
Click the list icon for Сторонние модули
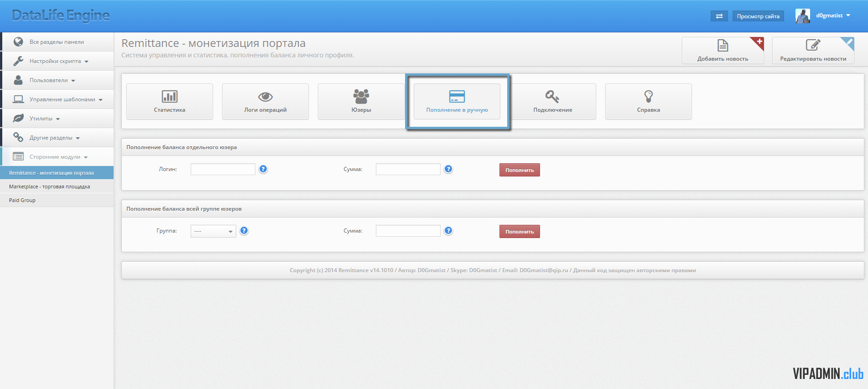pyautogui.click(x=18, y=156)
